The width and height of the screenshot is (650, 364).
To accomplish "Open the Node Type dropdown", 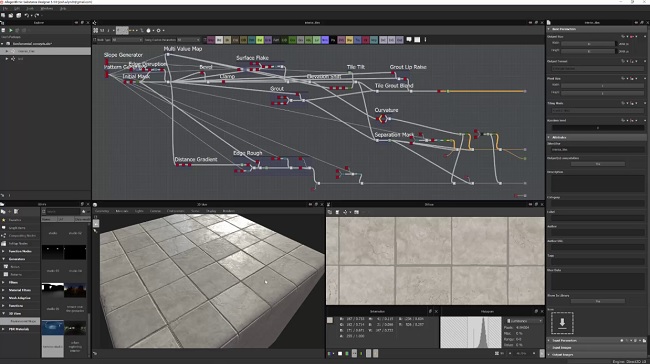I will [x=127, y=40].
